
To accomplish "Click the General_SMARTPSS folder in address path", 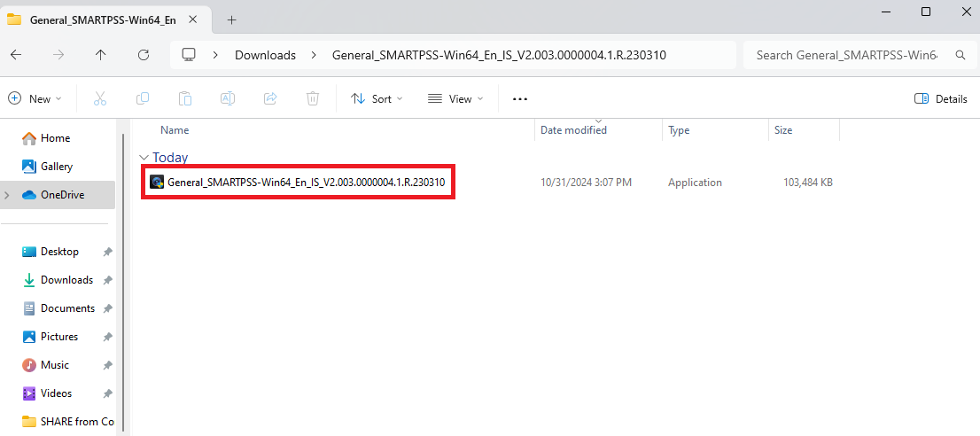I will coord(499,55).
